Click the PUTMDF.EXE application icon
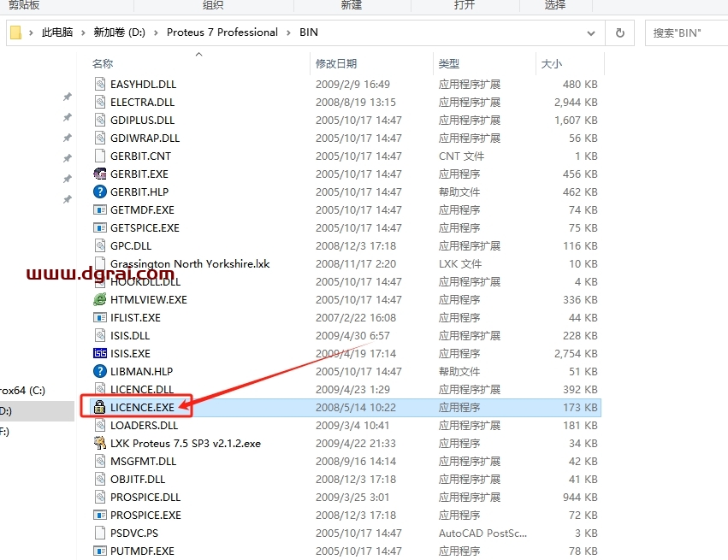Image resolution: width=728 pixels, height=560 pixels. pyautogui.click(x=100, y=551)
